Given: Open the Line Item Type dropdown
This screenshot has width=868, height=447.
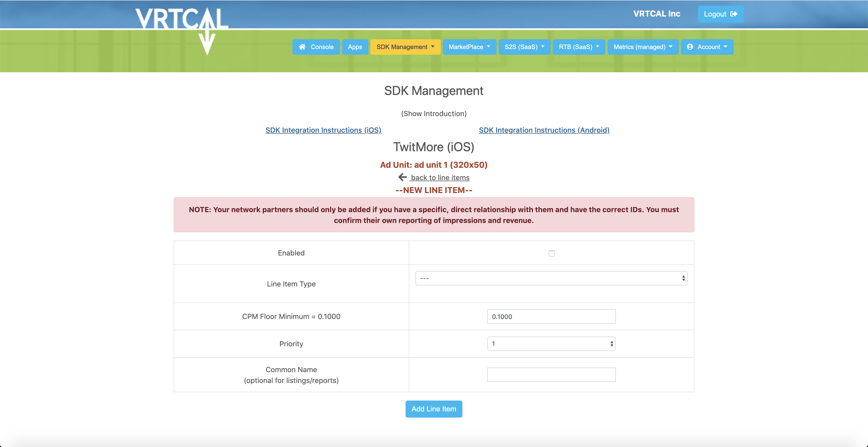Looking at the screenshot, I should click(x=551, y=278).
